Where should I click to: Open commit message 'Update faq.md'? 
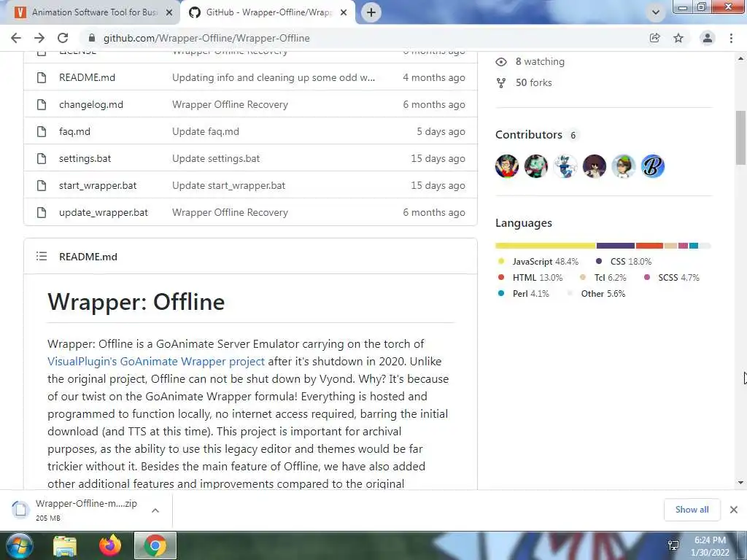pos(206,132)
